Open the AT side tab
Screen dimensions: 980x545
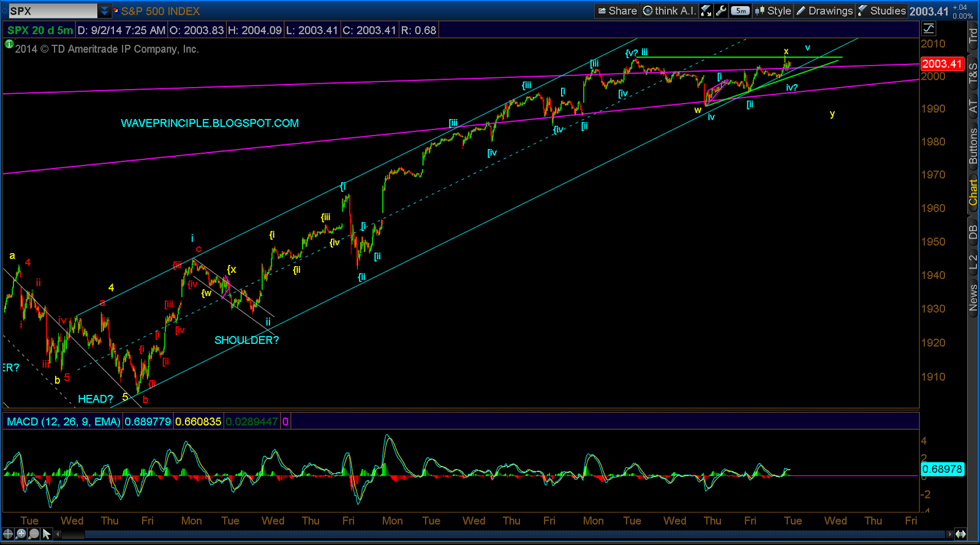[973, 105]
